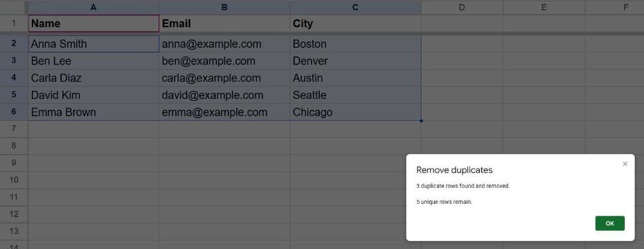
Task: Select row 4 header
Action: click(14, 78)
